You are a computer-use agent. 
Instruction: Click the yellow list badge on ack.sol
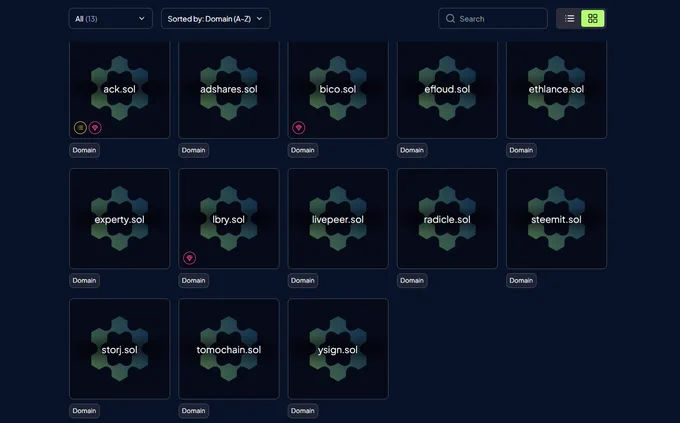tap(80, 128)
